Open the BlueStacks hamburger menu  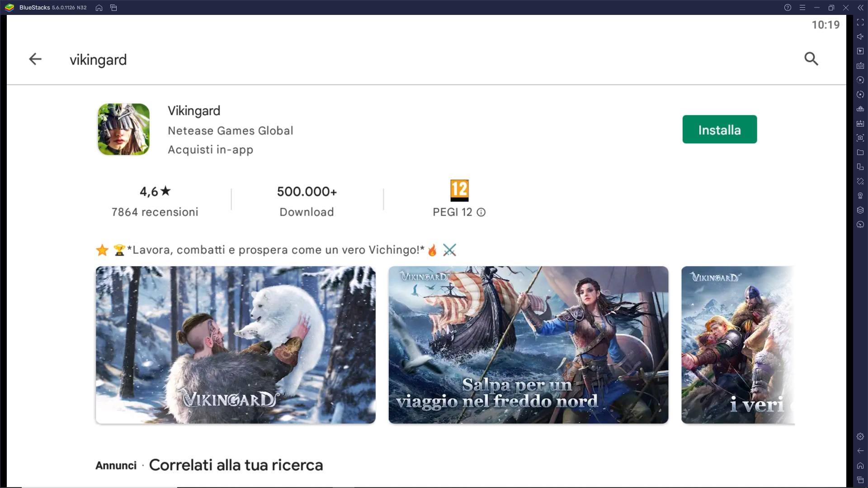coord(802,8)
